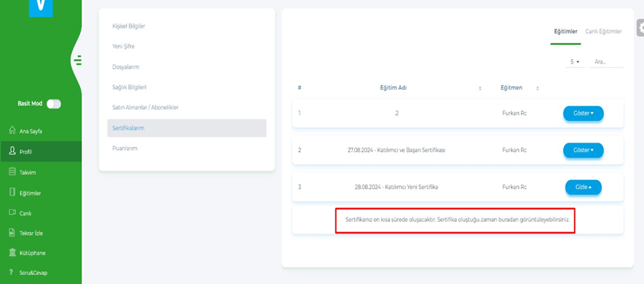This screenshot has height=284, width=644.
Task: Click the Tekrar İzle replay icon
Action: coord(12,233)
